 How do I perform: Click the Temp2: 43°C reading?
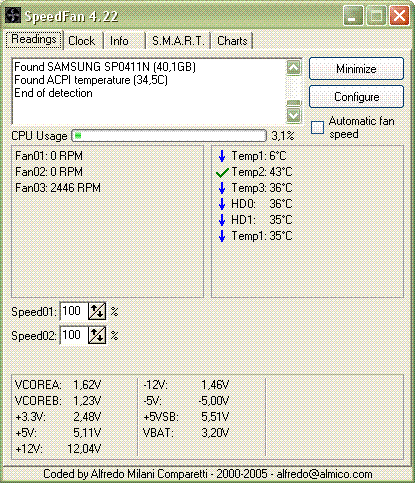[x=262, y=172]
